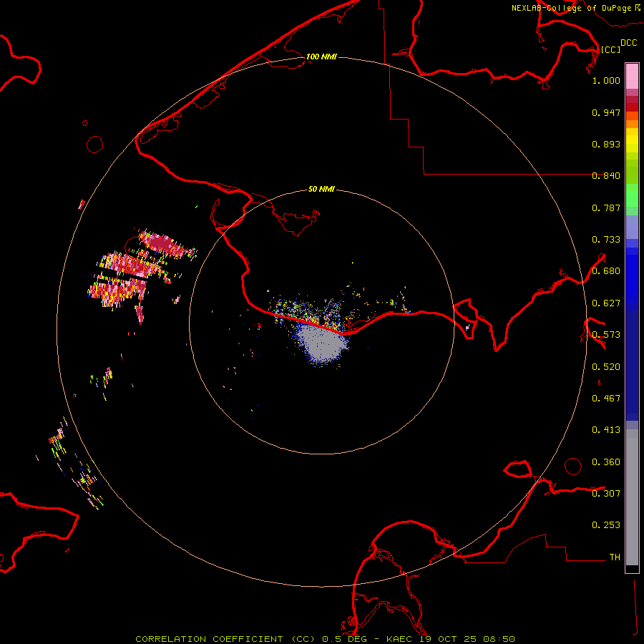Click the Correlation Coefficient KAEC caption

pyautogui.click(x=325, y=639)
